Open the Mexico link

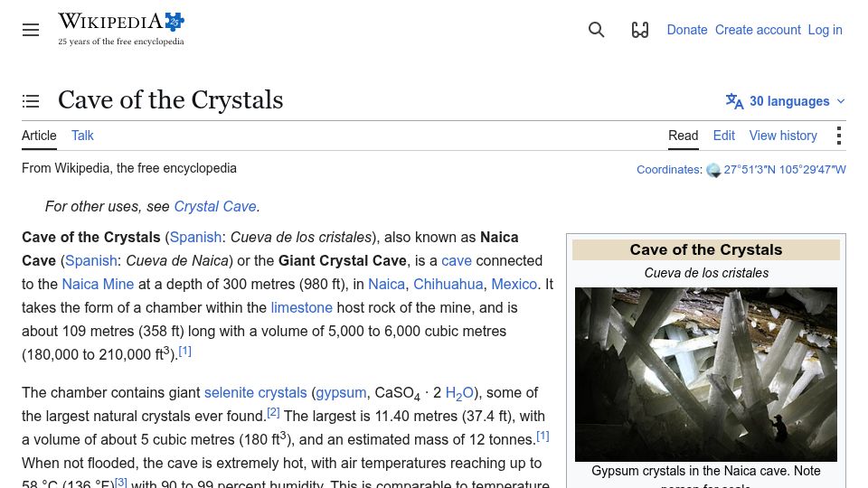pyautogui.click(x=514, y=284)
